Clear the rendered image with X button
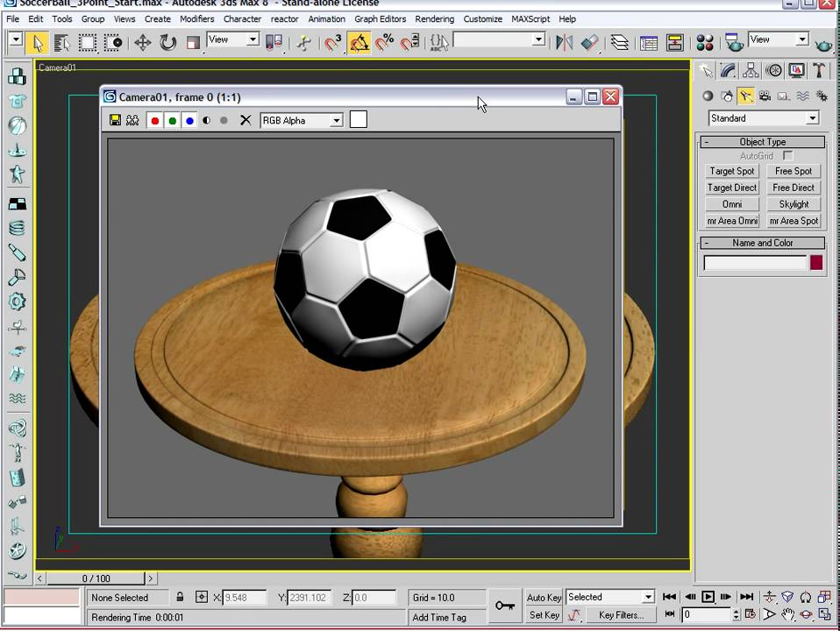The width and height of the screenshot is (840, 631). pyautogui.click(x=246, y=120)
